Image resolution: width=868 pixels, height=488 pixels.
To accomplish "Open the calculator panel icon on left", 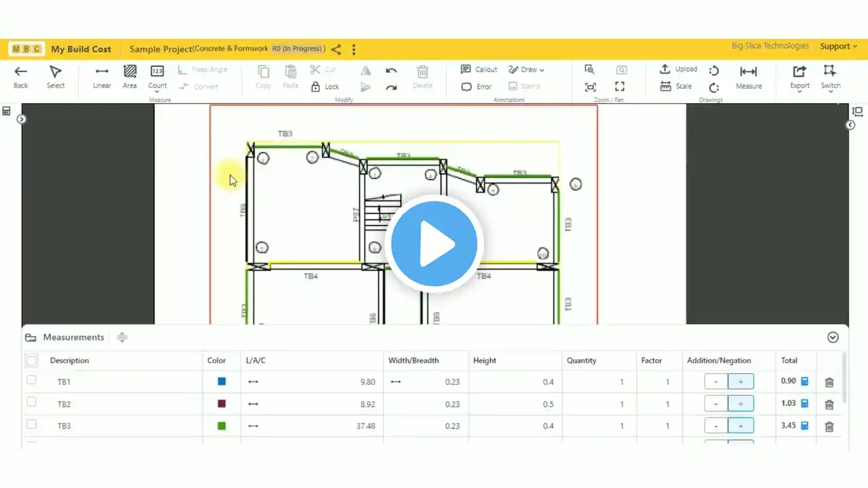I will coord(7,111).
